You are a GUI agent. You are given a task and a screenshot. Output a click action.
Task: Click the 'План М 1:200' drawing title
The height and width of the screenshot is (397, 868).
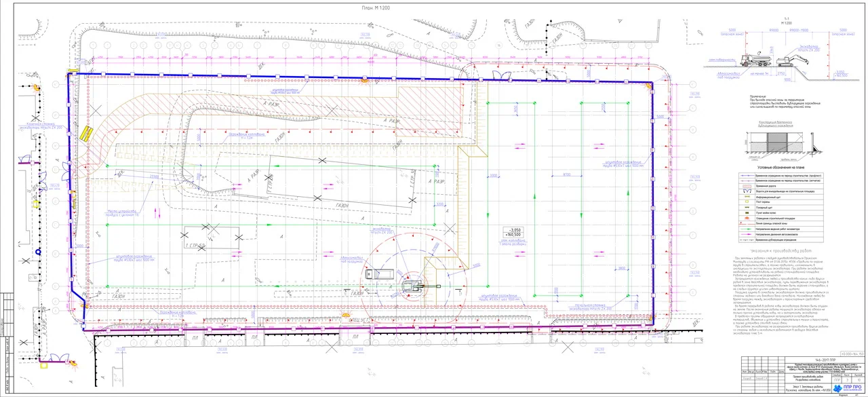click(372, 7)
